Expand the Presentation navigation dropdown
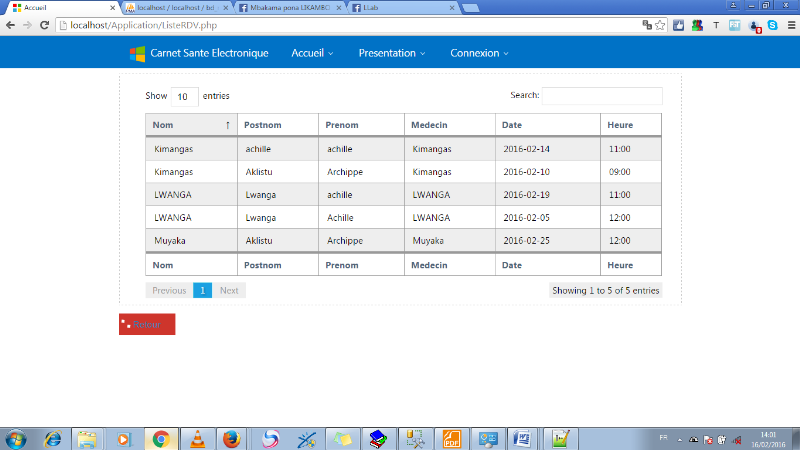This screenshot has width=800, height=450. click(x=392, y=53)
